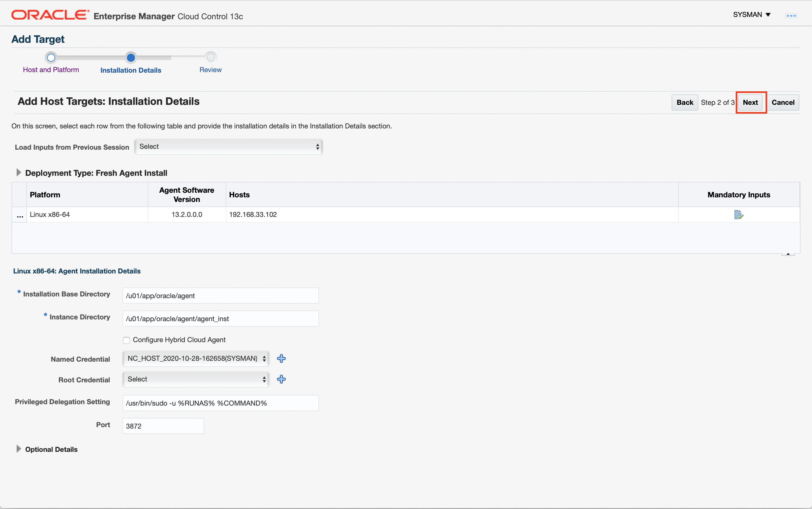812x509 pixels.
Task: Click the Host and Platform step circle
Action: 51,57
